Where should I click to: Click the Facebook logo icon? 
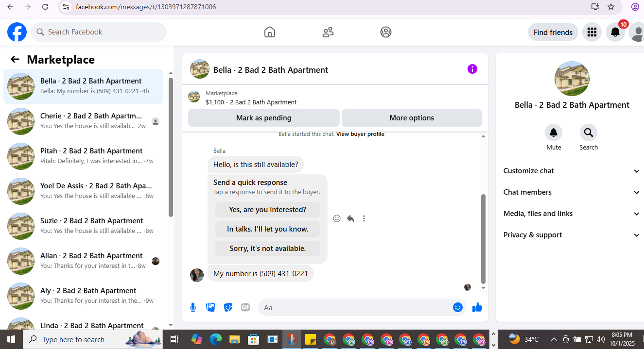point(17,32)
